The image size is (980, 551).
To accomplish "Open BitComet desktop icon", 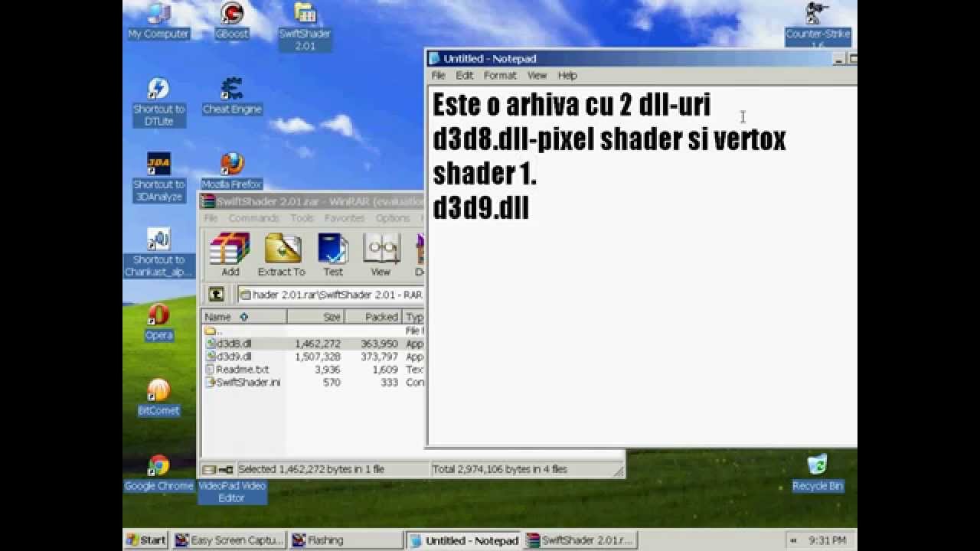I will point(158,396).
